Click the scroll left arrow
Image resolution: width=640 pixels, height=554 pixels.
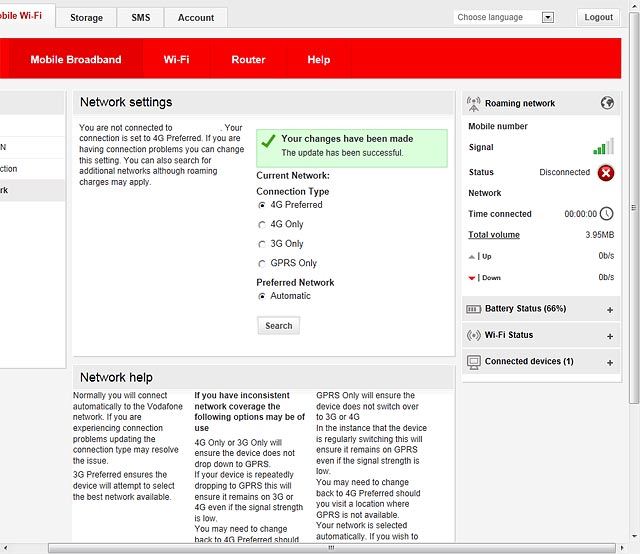click(5, 548)
